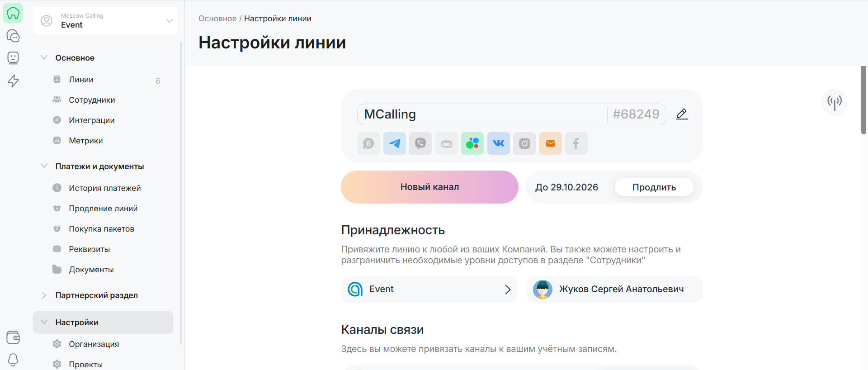Click the MCalling line name field

(481, 114)
